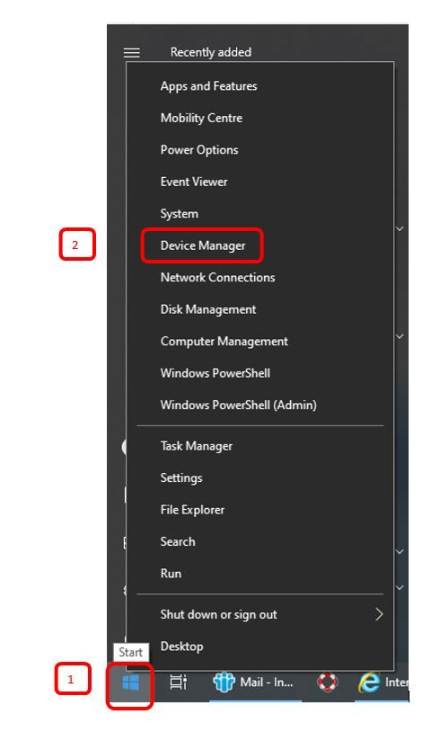Expand Shut down or sign out submenu
Screen dimensions: 430x732
click(x=260, y=615)
